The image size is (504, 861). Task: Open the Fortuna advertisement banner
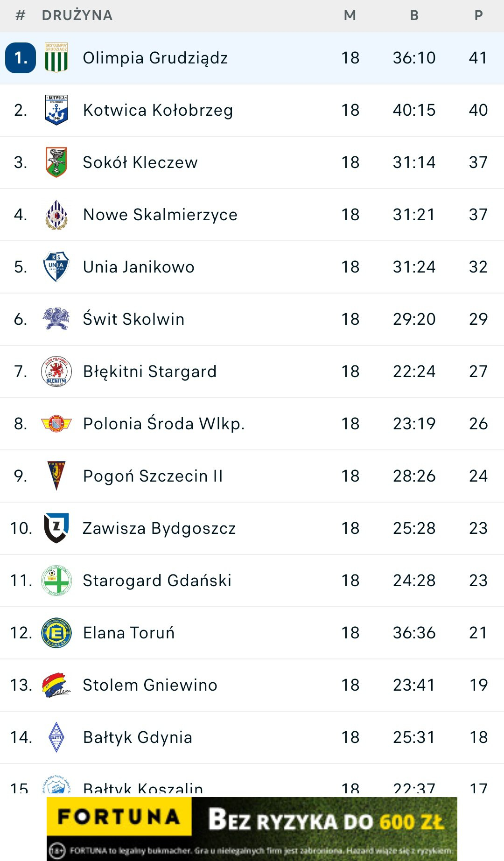point(252,829)
